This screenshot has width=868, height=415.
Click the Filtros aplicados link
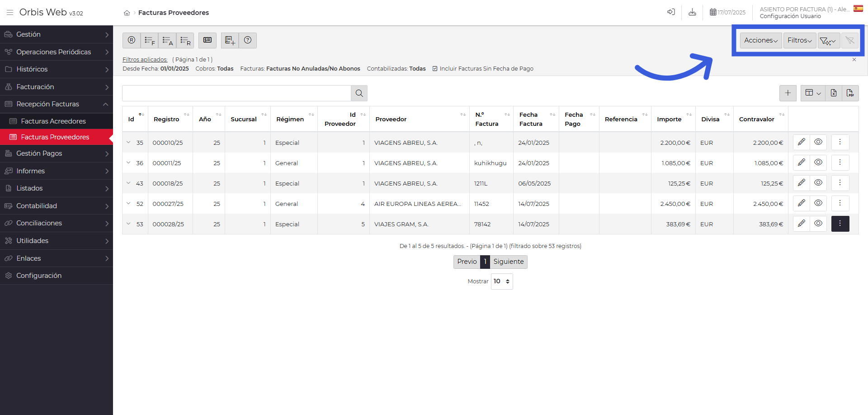coord(145,60)
